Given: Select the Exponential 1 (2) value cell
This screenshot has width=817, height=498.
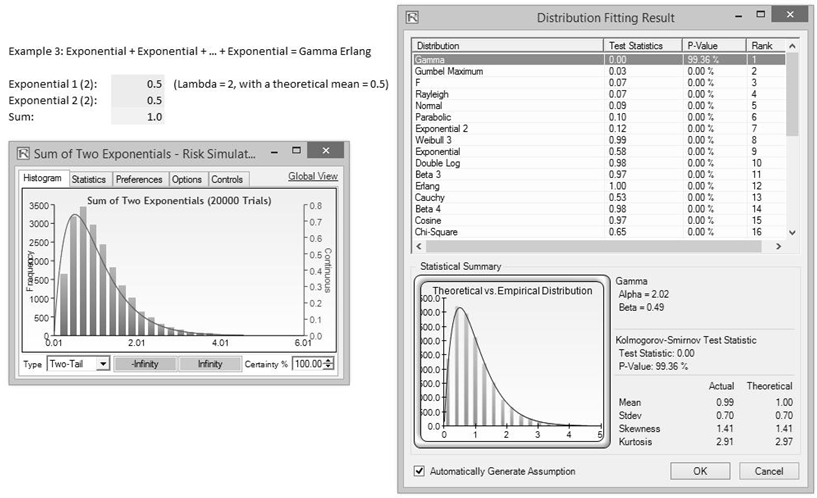Looking at the screenshot, I should click(138, 84).
